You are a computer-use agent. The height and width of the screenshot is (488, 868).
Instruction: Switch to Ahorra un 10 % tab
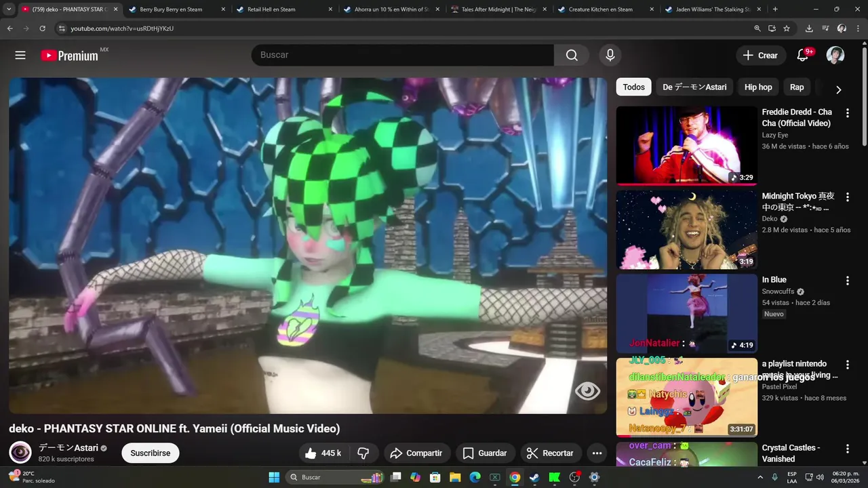pyautogui.click(x=392, y=9)
